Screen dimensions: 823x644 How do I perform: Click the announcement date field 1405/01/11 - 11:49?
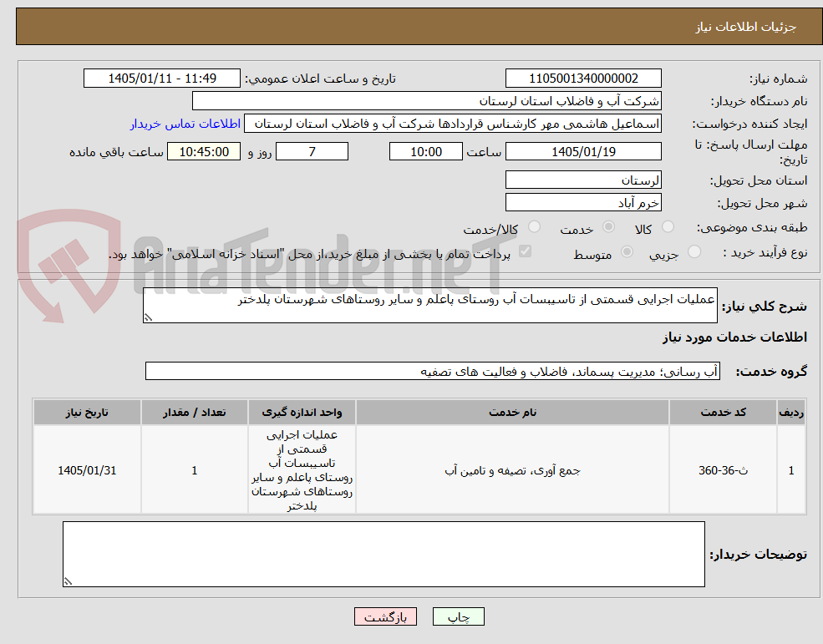[161, 79]
